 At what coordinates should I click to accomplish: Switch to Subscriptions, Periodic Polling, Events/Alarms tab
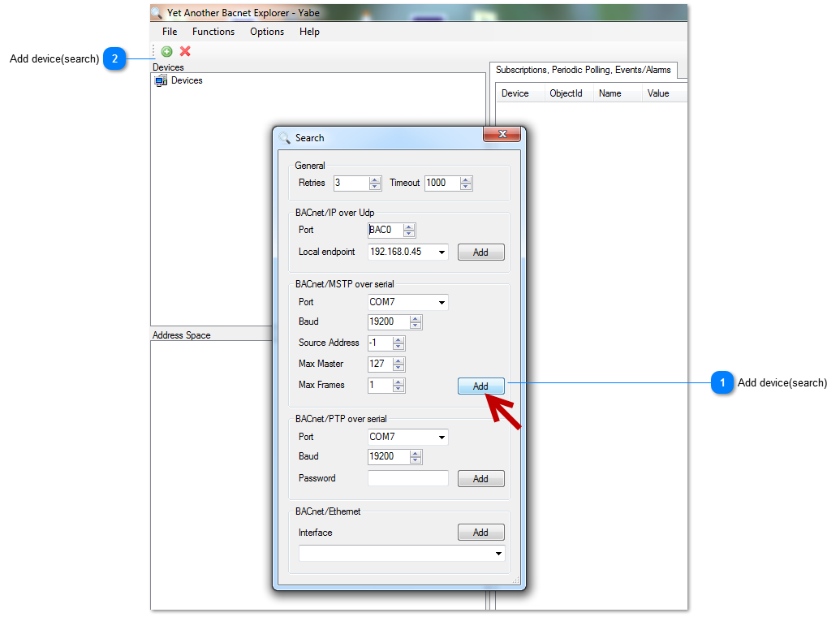click(x=583, y=70)
